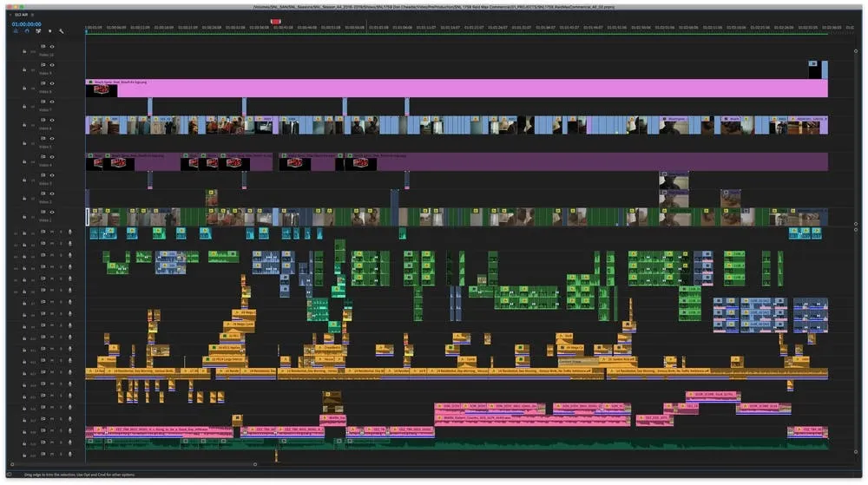Lock the Video 1 track
868x485 pixels.
pos(24,217)
